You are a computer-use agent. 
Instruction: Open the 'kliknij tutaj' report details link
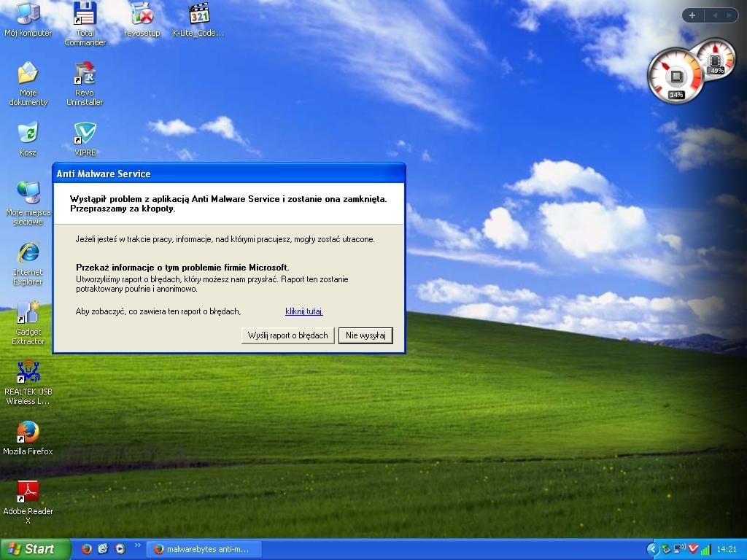304,311
